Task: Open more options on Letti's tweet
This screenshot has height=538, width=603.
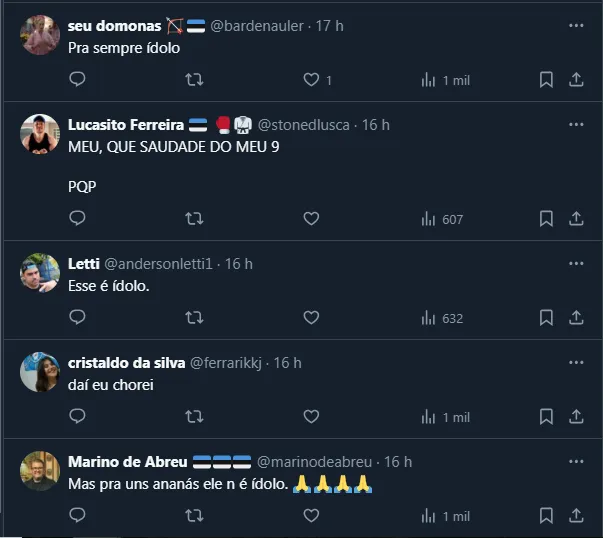Action: coord(576,264)
